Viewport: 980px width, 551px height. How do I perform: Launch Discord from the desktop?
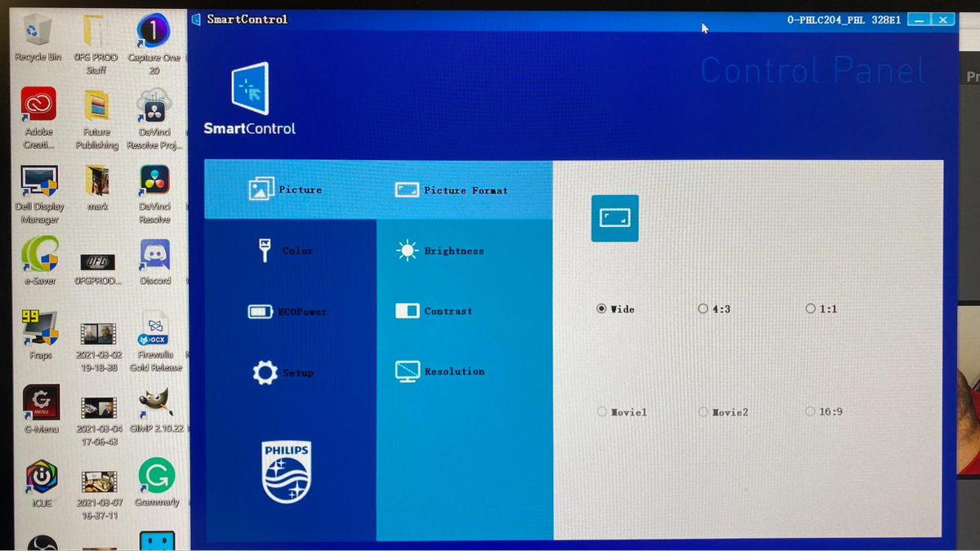(x=155, y=261)
